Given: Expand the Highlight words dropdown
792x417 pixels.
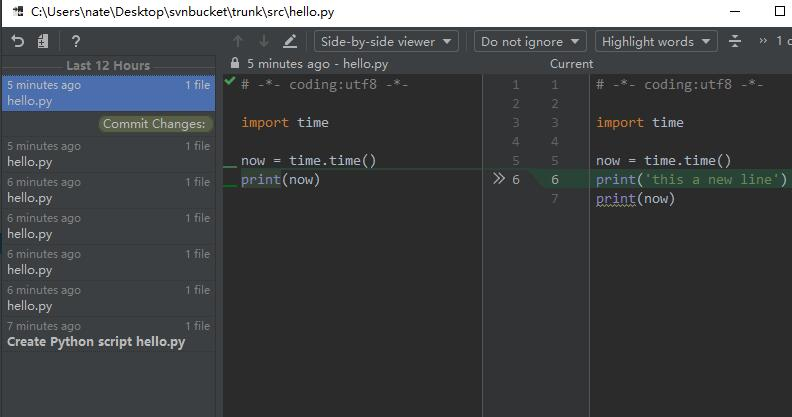Looking at the screenshot, I should (656, 42).
